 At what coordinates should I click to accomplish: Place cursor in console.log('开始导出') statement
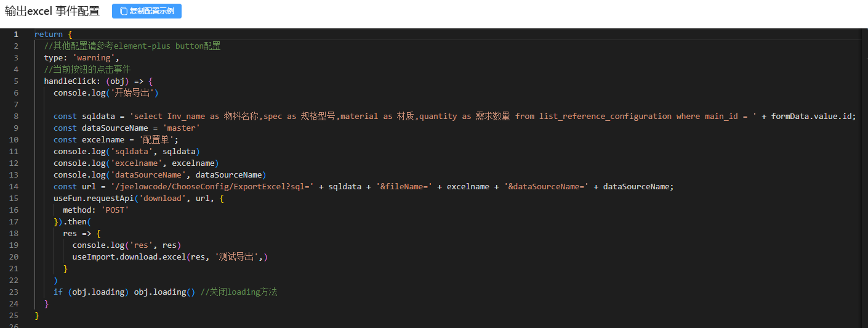(x=105, y=93)
